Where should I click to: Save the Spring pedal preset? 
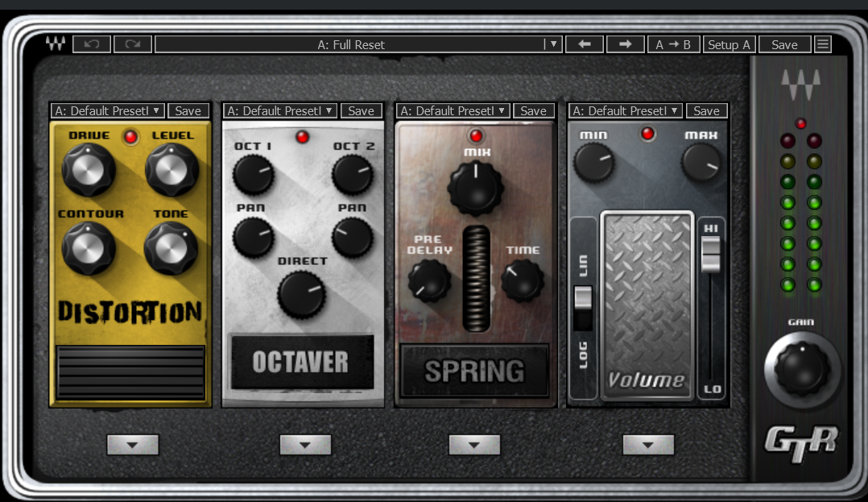534,111
